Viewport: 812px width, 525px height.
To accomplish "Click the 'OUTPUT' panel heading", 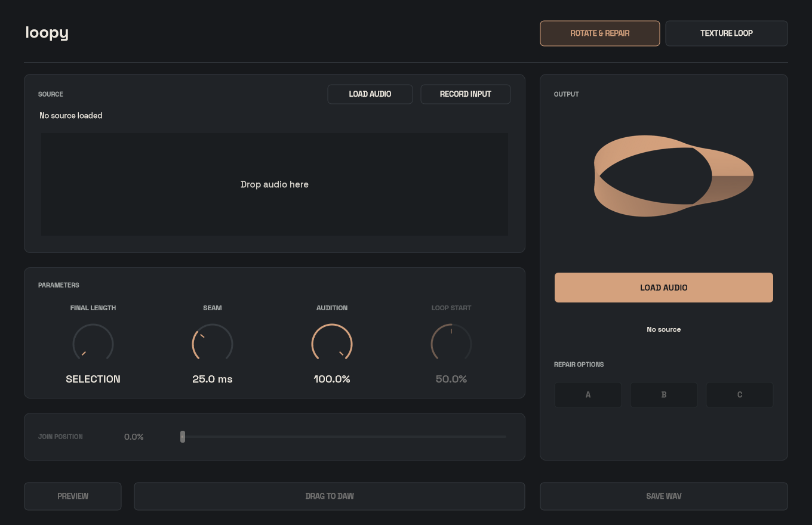I will click(x=567, y=94).
